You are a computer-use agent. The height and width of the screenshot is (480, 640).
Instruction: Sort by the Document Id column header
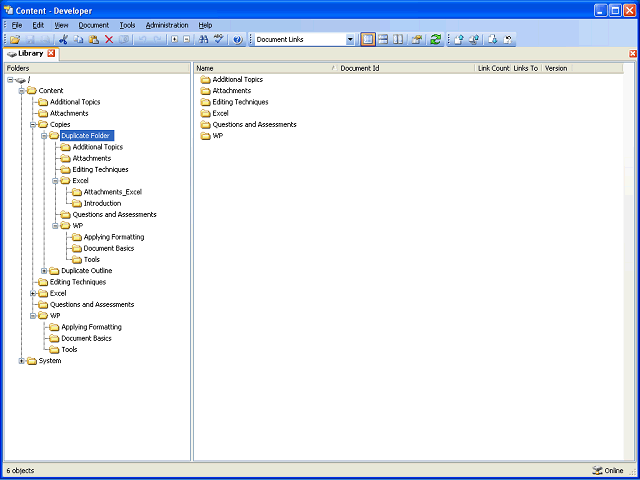click(x=407, y=68)
